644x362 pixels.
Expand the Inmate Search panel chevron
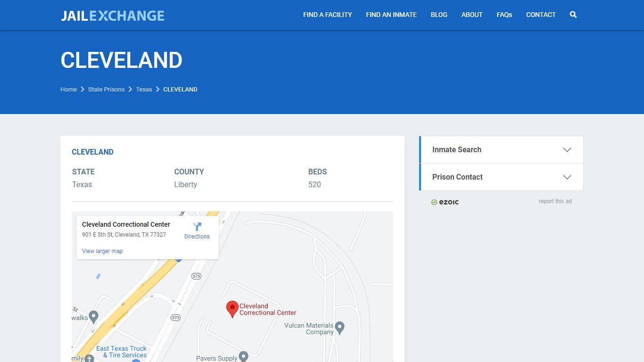(x=567, y=150)
